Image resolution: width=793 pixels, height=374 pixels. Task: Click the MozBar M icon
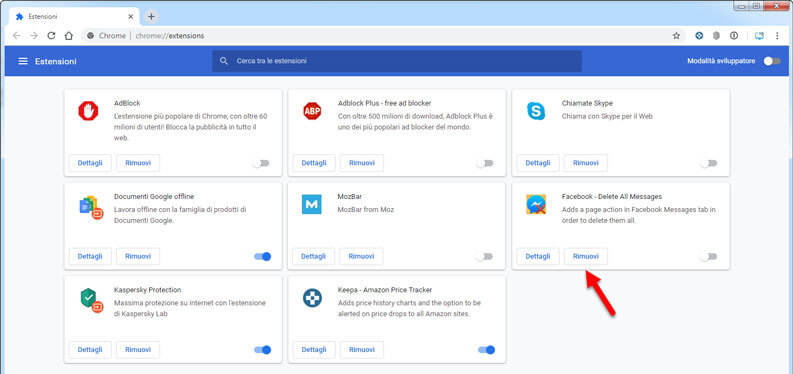tap(312, 204)
